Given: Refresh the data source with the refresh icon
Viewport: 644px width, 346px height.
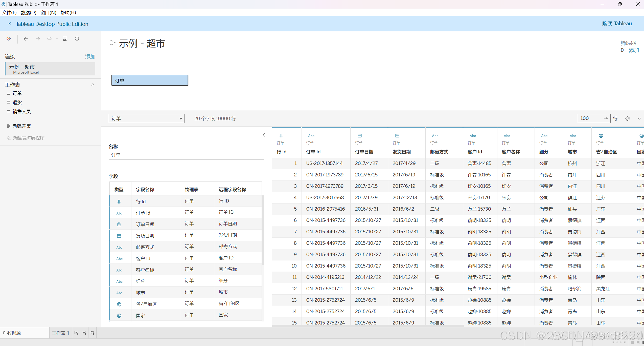Looking at the screenshot, I should 77,38.
